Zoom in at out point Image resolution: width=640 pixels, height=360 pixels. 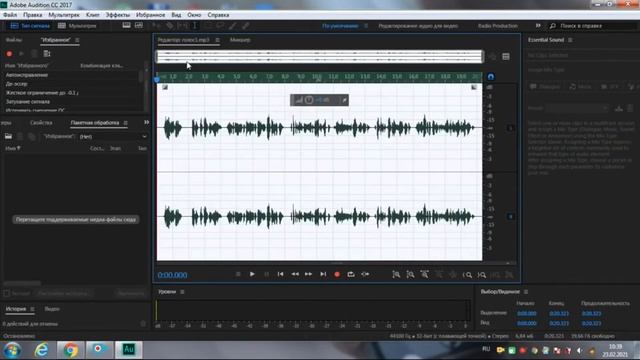(x=482, y=275)
